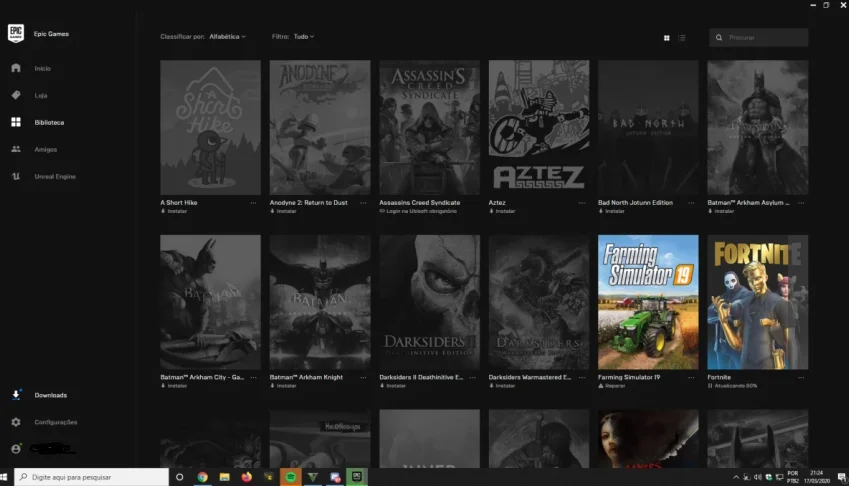
Task: Open Darksiders II Deathinitive cover
Action: pyautogui.click(x=429, y=302)
